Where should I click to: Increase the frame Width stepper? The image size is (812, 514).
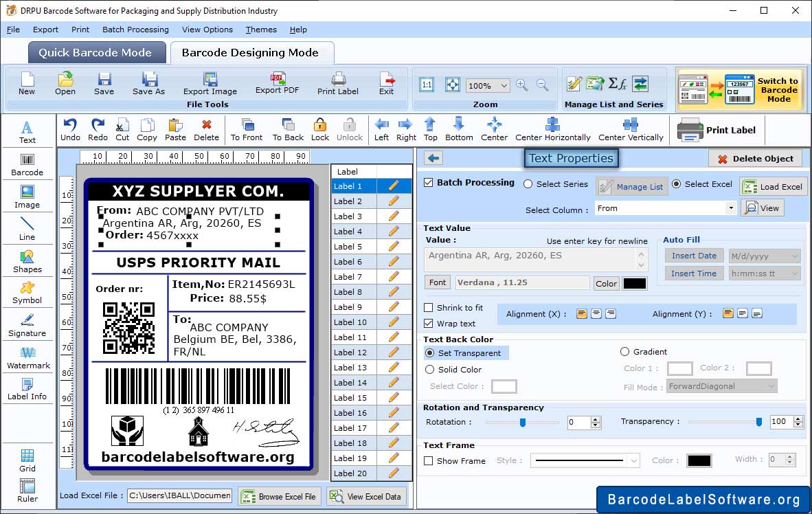pos(790,456)
